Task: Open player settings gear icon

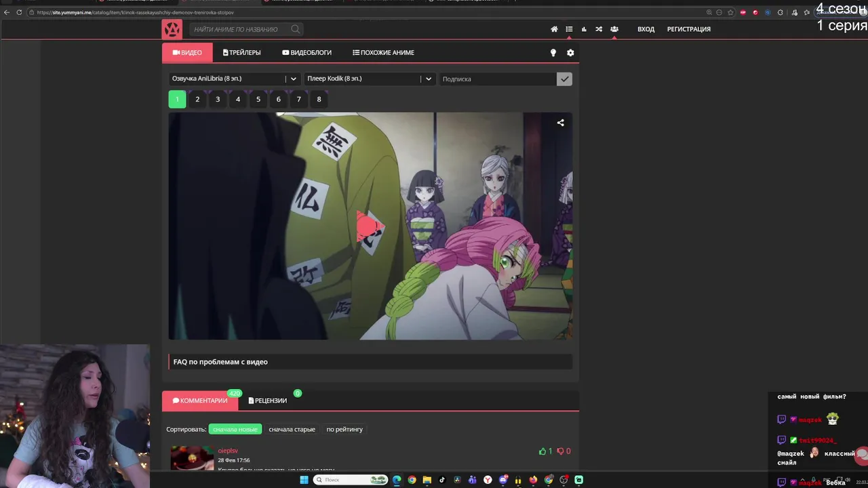Action: pos(570,53)
